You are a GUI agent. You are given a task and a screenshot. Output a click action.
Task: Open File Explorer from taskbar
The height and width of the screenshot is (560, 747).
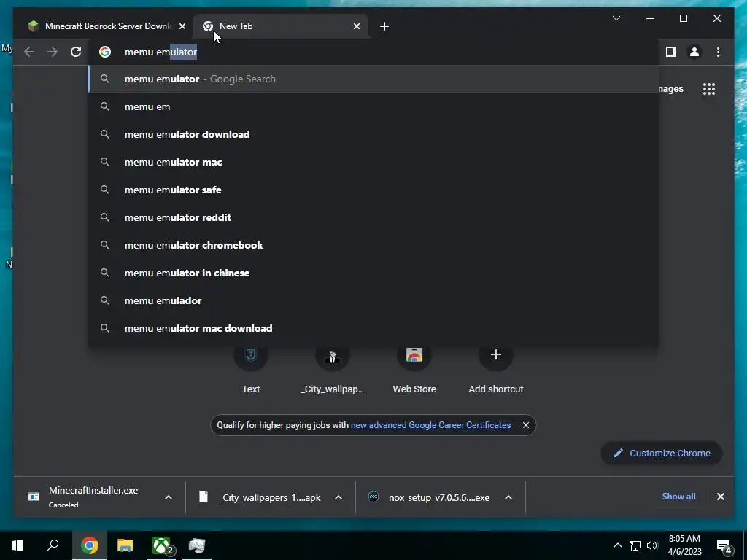coord(125,545)
